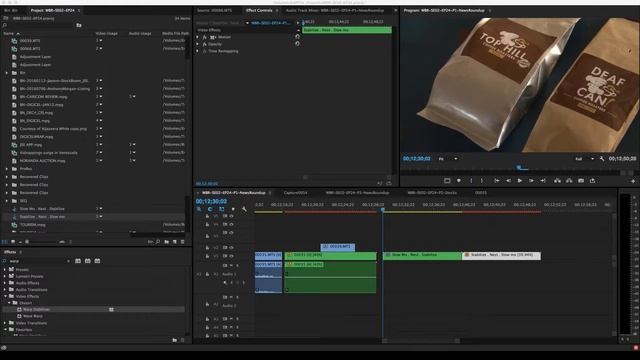Sort by the Name column header
This screenshot has width=640, height=360.
[9, 33]
